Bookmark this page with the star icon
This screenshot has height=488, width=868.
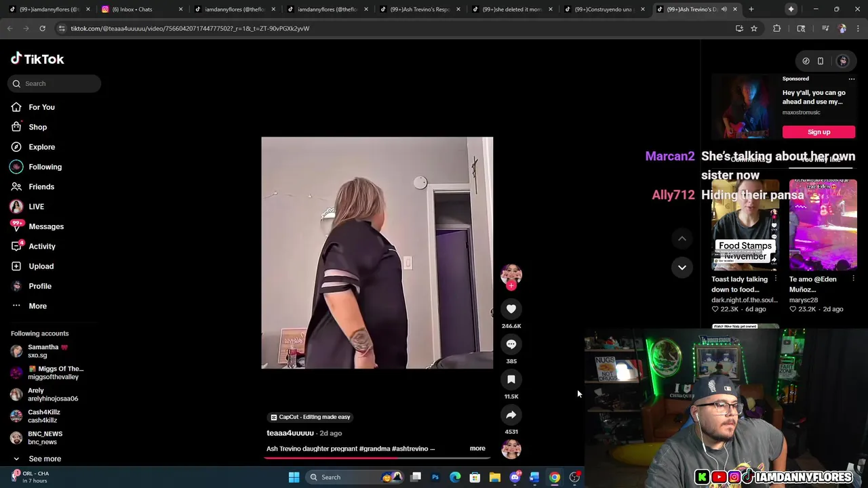click(753, 28)
